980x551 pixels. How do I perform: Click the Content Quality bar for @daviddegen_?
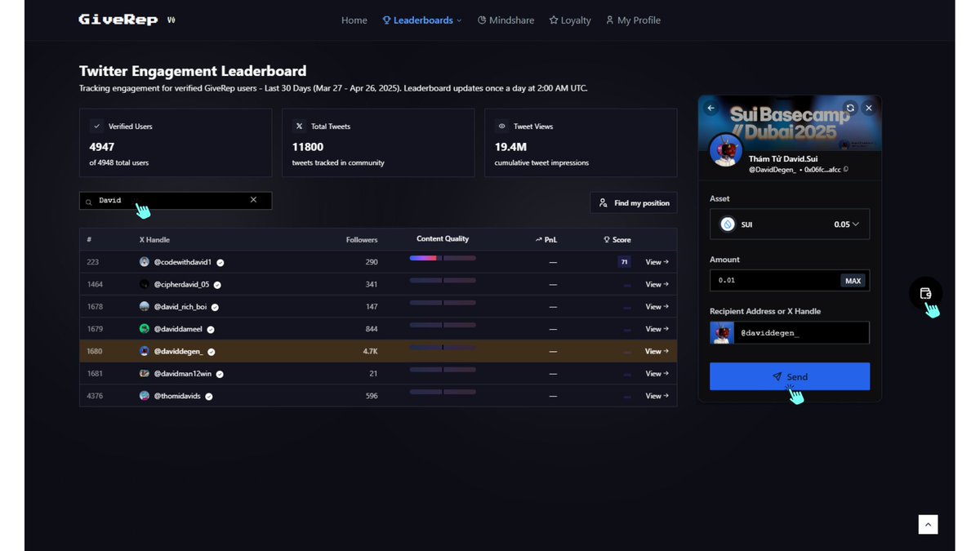pos(443,347)
